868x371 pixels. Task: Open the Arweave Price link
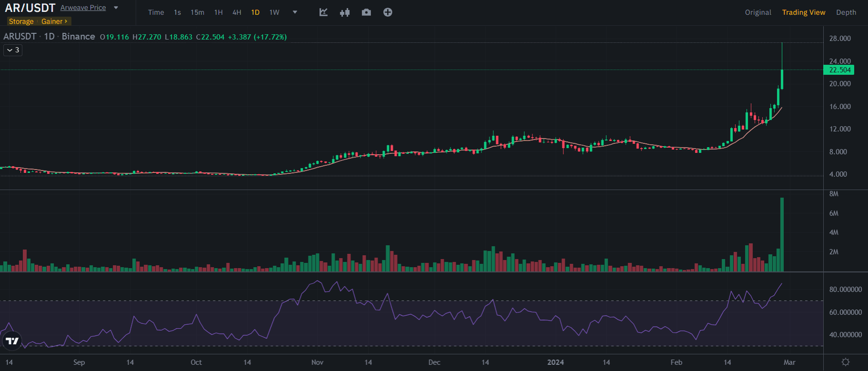coord(83,8)
